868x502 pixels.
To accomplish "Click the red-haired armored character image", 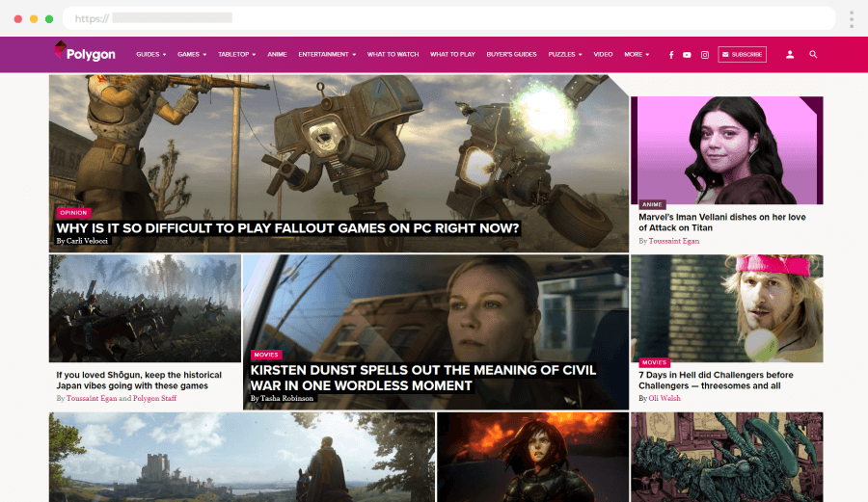I will point(533,458).
